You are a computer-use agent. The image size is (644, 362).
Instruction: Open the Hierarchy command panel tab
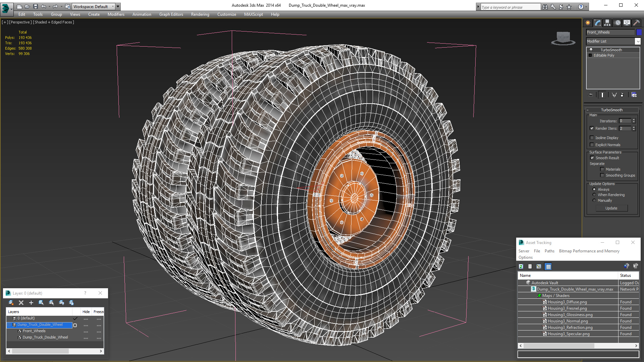point(607,23)
